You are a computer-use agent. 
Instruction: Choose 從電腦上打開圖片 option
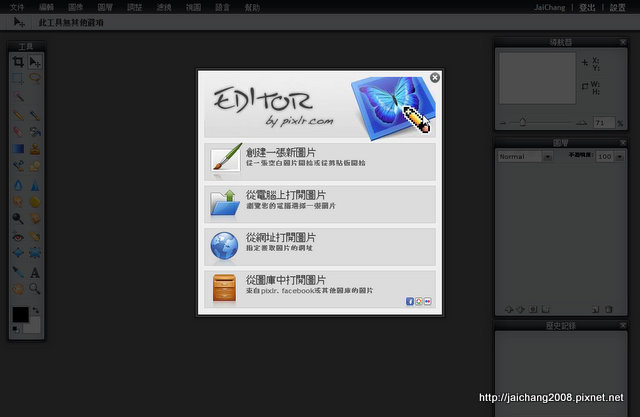pyautogui.click(x=320, y=204)
